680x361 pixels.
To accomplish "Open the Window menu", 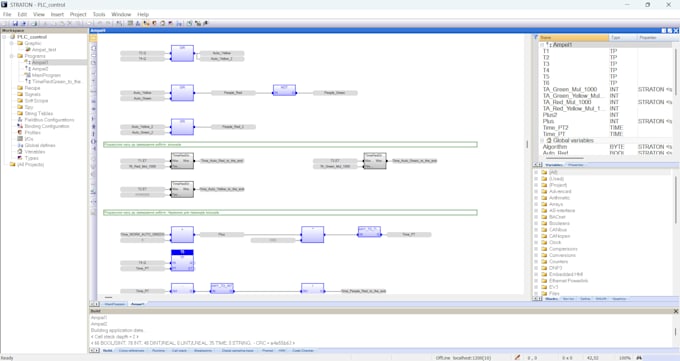I will tap(121, 14).
